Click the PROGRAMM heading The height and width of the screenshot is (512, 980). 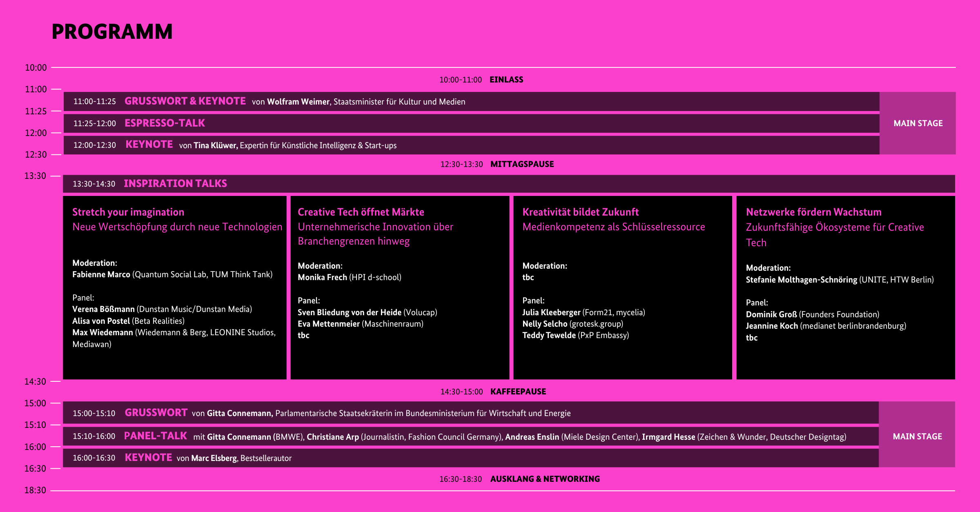click(x=112, y=32)
